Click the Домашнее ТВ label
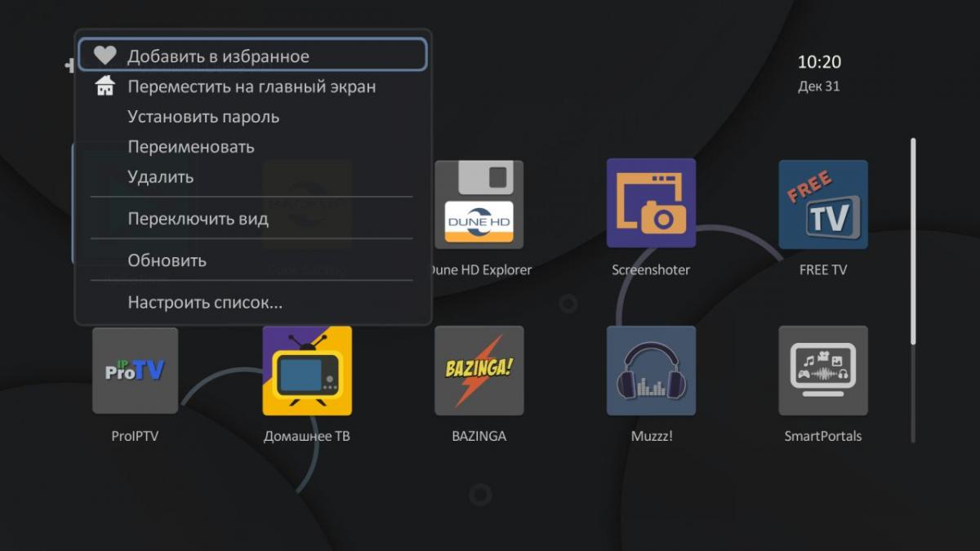 (x=306, y=436)
